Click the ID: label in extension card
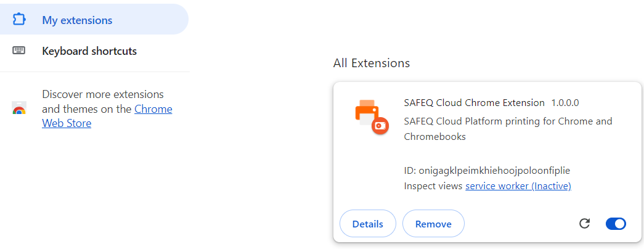 click(409, 170)
